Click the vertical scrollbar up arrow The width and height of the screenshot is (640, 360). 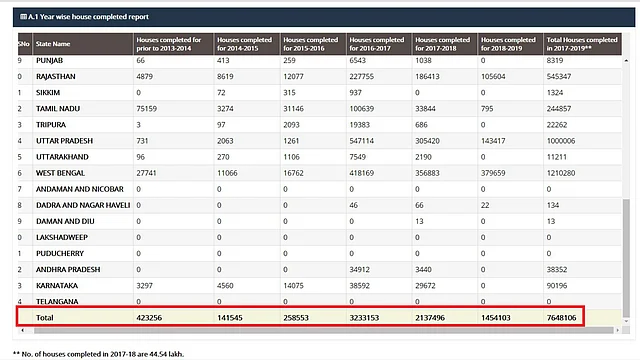pos(626,60)
